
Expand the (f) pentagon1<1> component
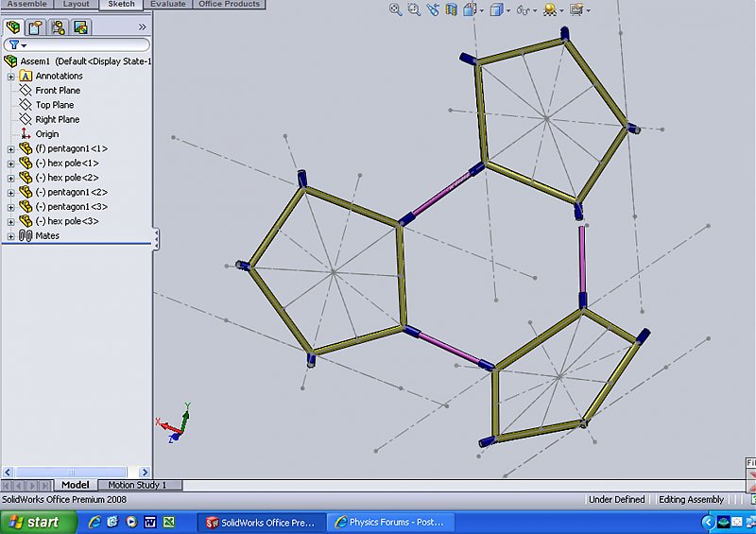(10, 148)
